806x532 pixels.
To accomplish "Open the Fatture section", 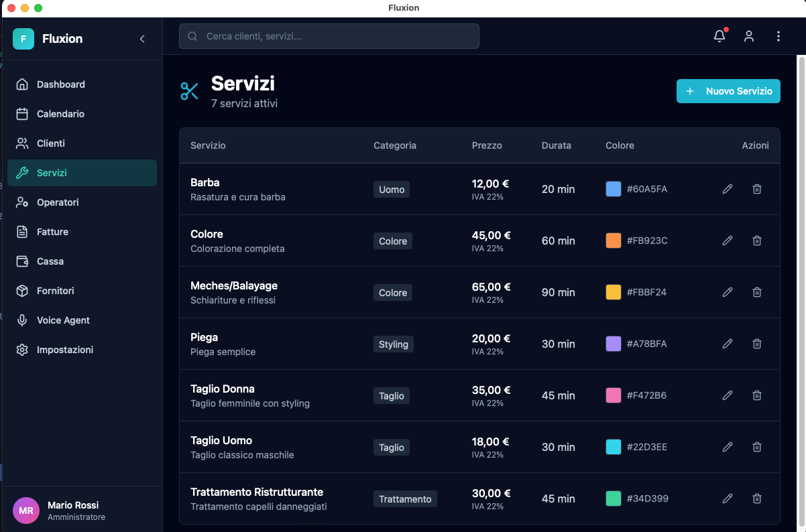I will pos(52,232).
